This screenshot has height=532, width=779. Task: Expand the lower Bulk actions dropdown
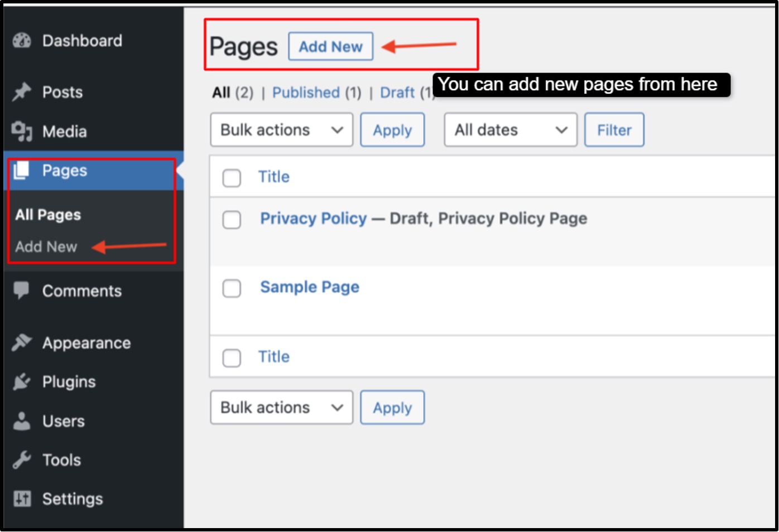click(x=281, y=408)
